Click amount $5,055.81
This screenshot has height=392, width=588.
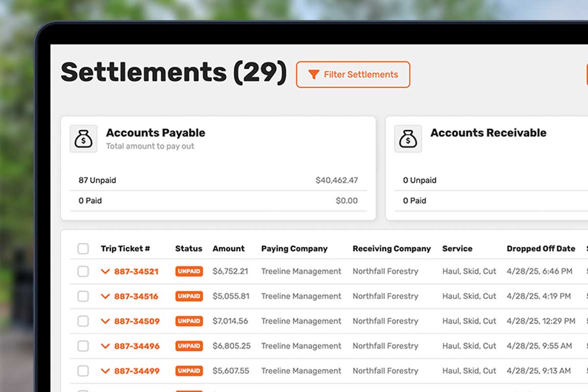(231, 296)
